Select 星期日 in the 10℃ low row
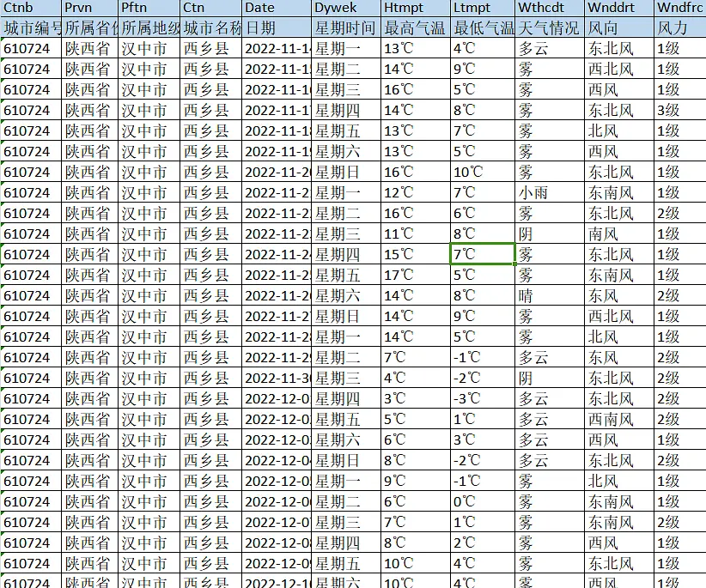This screenshot has width=706, height=588. click(x=346, y=172)
